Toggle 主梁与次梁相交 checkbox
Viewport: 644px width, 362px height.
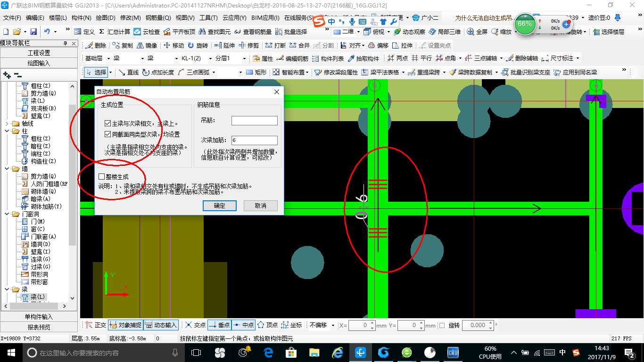coord(108,123)
